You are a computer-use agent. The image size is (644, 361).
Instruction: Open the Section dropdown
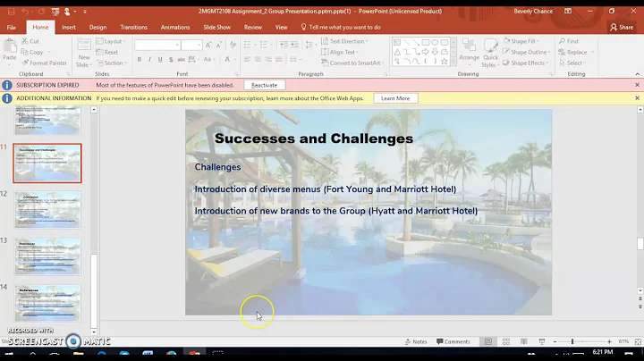(112, 63)
